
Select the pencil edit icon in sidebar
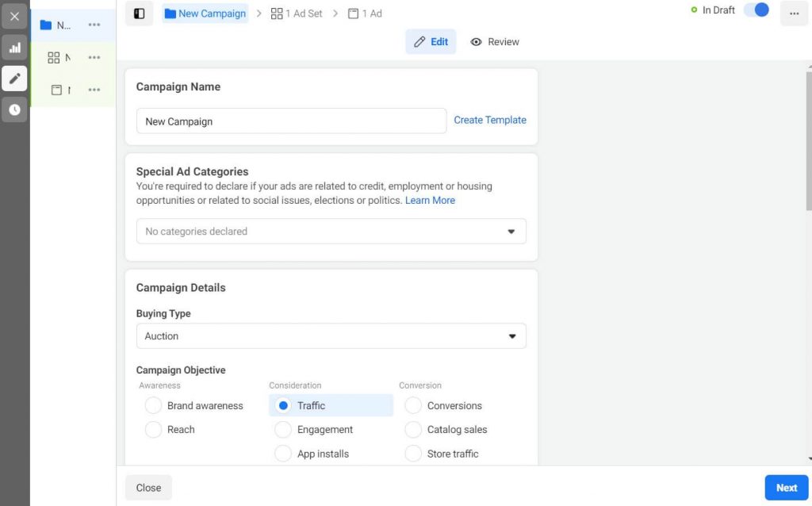[14, 79]
